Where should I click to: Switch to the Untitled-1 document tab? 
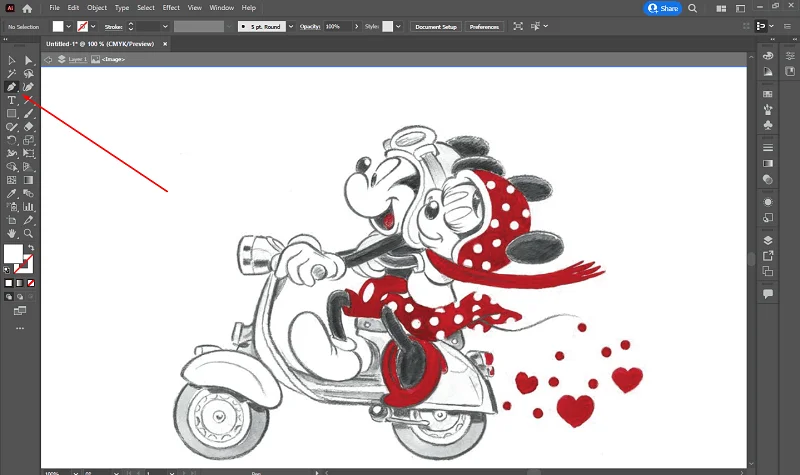tap(100, 44)
